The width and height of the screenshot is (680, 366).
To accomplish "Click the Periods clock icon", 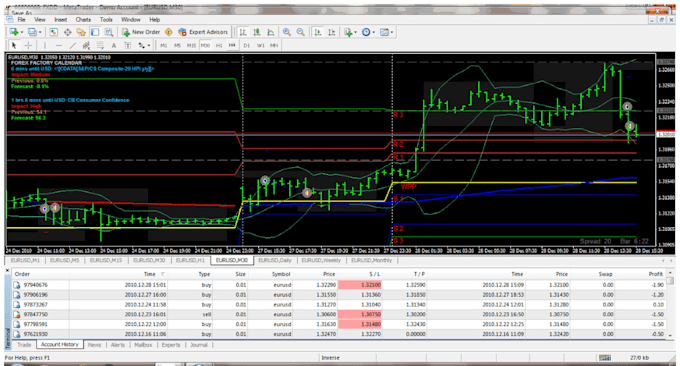I will 366,32.
